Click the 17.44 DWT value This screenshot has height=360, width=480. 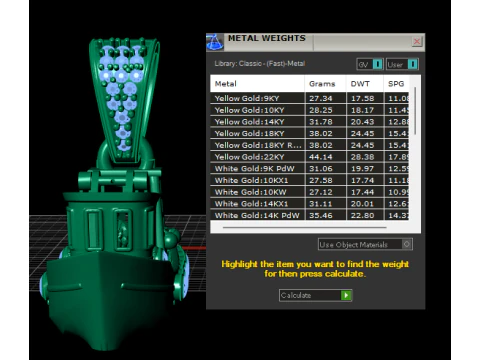362,192
